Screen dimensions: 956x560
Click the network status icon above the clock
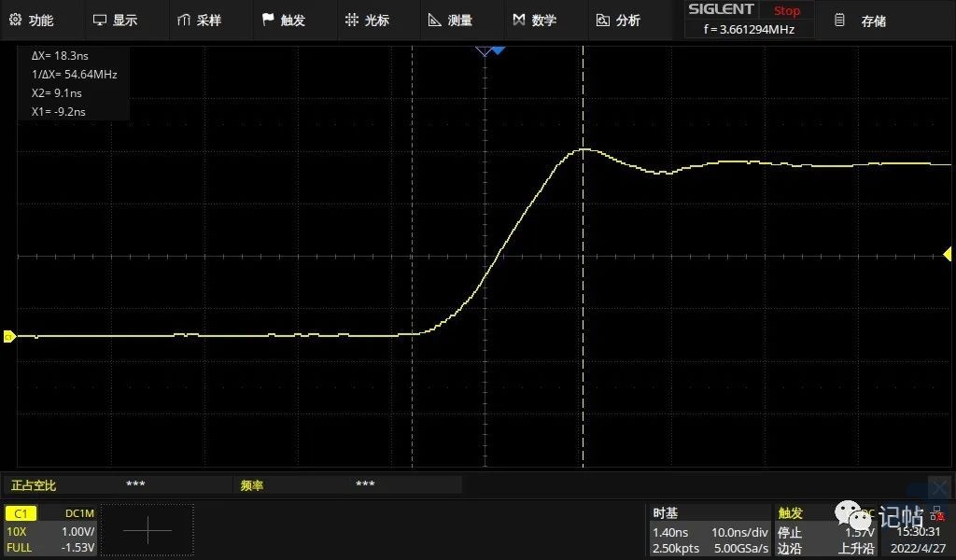pyautogui.click(x=937, y=515)
